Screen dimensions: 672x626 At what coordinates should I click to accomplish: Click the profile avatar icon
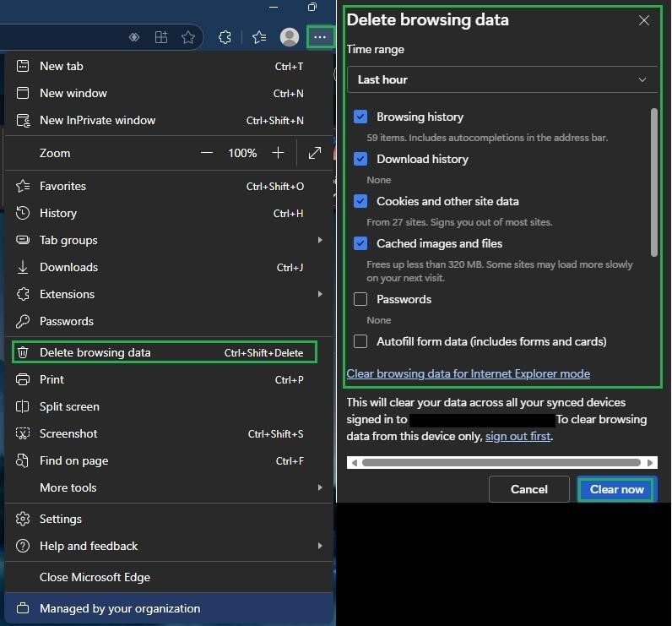click(x=290, y=37)
